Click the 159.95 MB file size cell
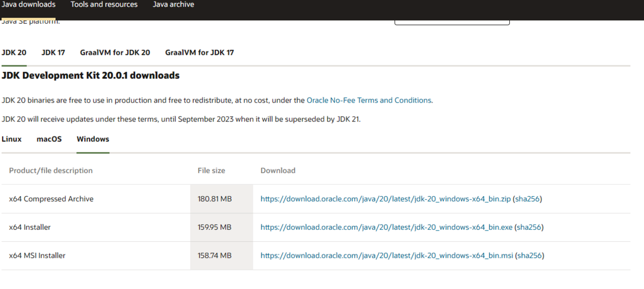Screen dimensions: 644x289 pyautogui.click(x=221, y=227)
